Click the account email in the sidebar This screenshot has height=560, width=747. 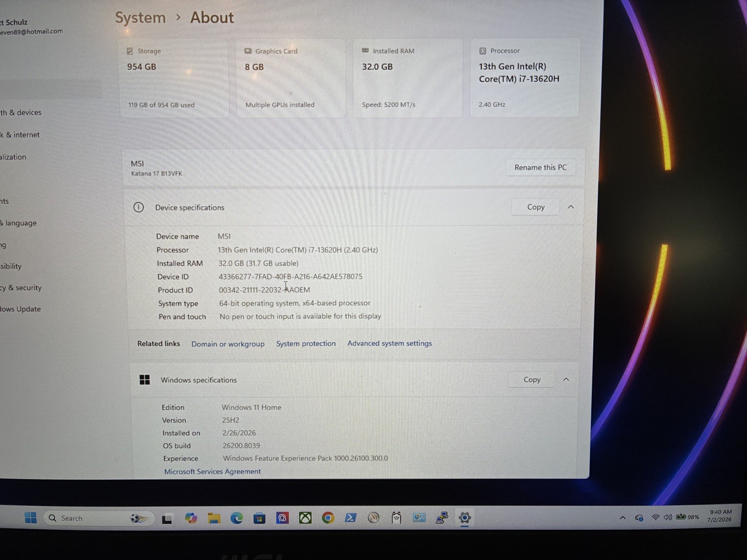tap(31, 31)
